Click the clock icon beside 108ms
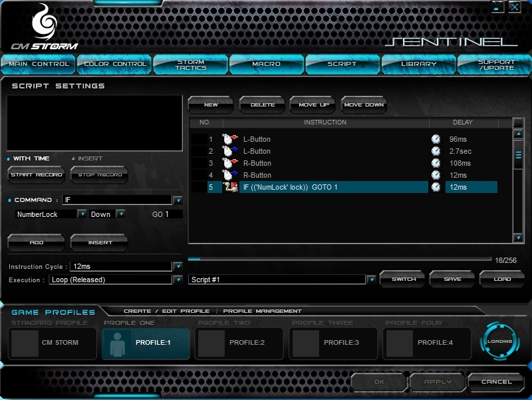The width and height of the screenshot is (532, 400). [436, 163]
